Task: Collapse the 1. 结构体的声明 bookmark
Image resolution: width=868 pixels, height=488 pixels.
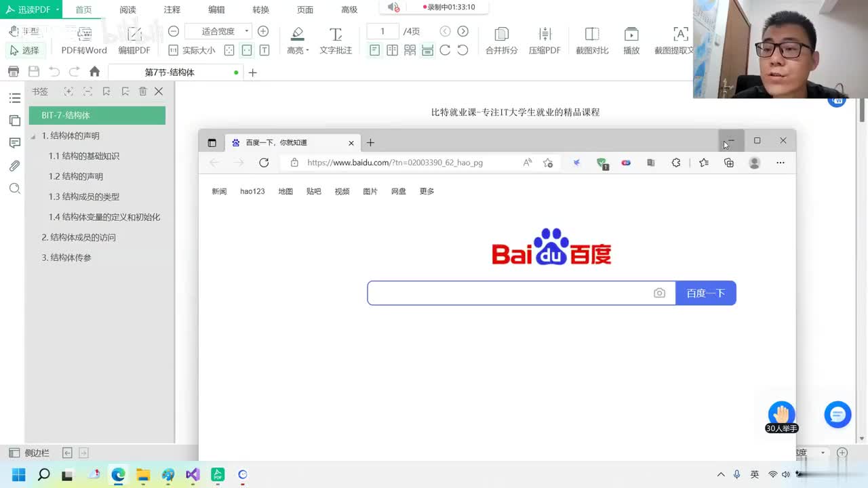Action: tap(33, 136)
